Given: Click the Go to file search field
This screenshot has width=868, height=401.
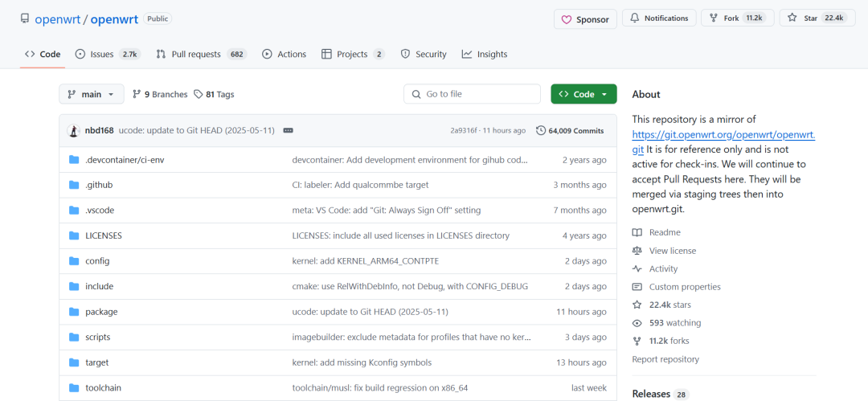Looking at the screenshot, I should [472, 94].
